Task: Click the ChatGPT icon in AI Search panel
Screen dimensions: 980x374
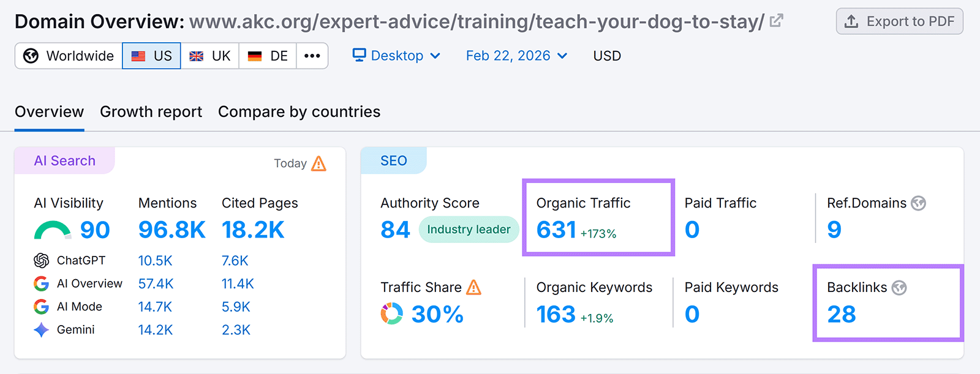Action: (x=40, y=260)
